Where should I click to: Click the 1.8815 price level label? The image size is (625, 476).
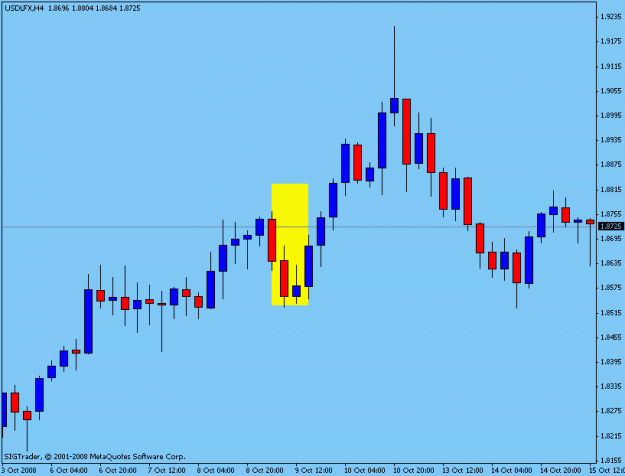pos(611,190)
